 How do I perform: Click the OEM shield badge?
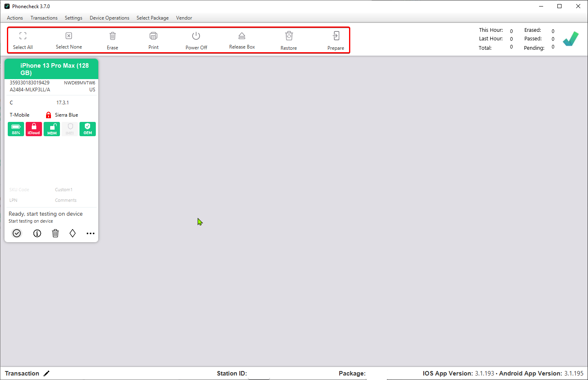(x=88, y=129)
